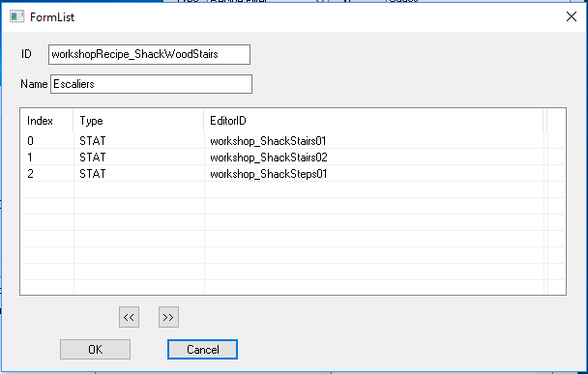
Task: Click the Name field containing Escaliers
Action: [x=151, y=84]
